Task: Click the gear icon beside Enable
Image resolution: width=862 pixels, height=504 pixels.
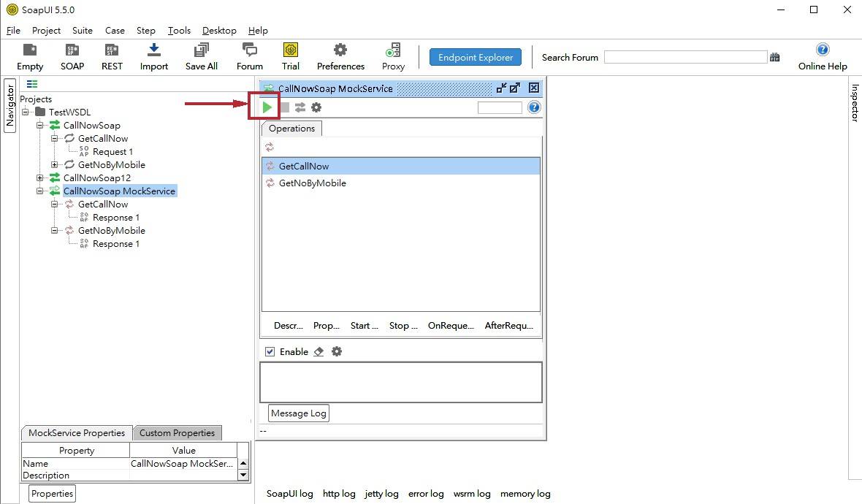Action: click(337, 352)
